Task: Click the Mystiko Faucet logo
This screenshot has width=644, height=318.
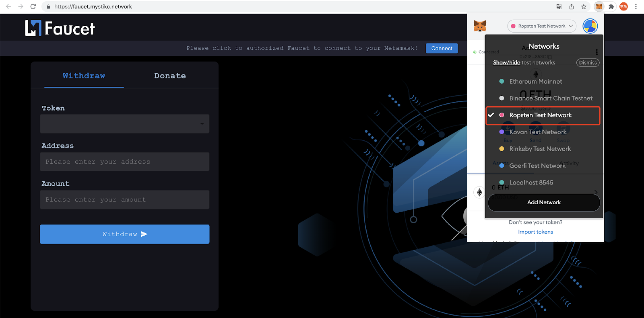Action: click(x=60, y=28)
